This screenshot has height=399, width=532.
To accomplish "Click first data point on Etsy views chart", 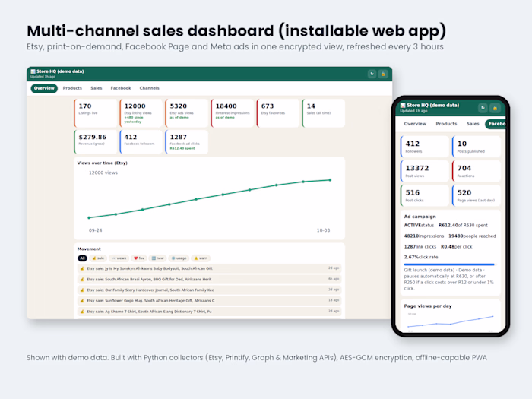I will 89,218.
